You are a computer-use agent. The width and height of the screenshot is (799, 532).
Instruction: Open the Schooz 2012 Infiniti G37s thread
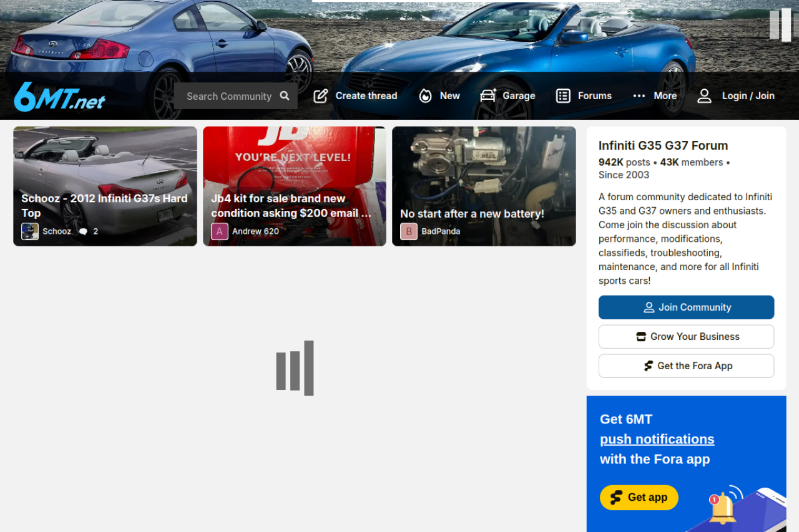[104, 205]
